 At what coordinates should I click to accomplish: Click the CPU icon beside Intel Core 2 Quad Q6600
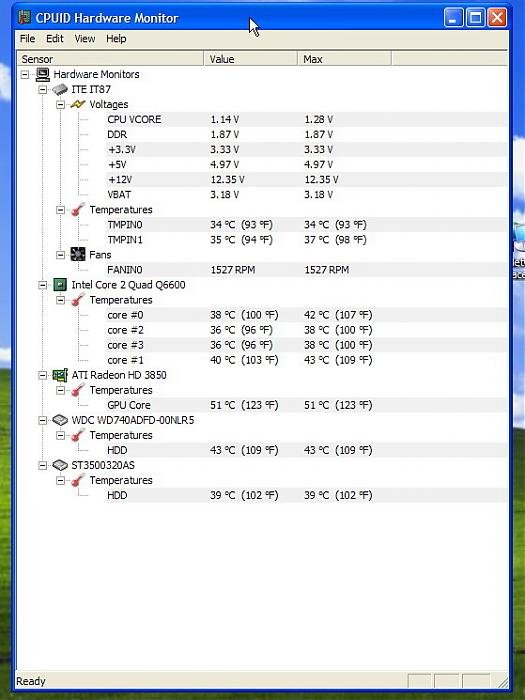[60, 285]
